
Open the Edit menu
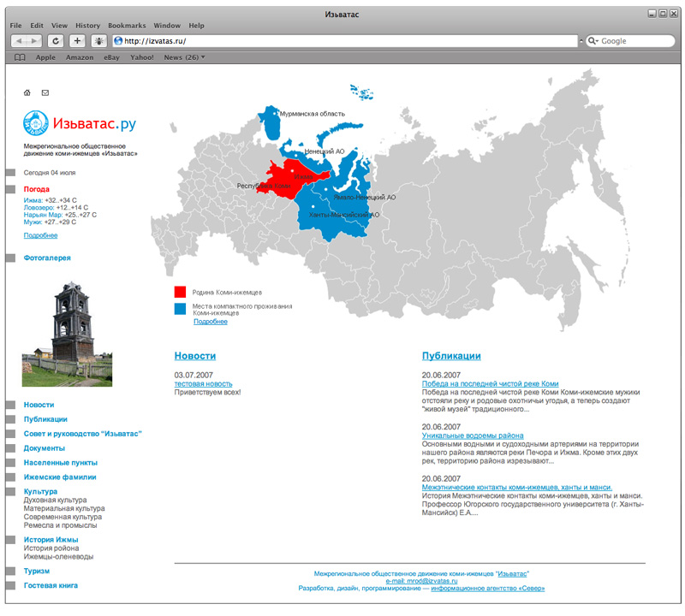(x=37, y=26)
